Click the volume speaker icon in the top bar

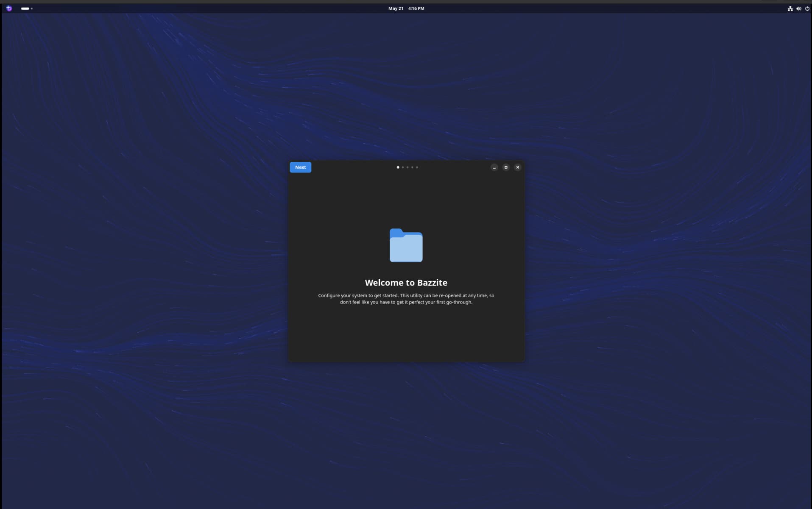coord(798,8)
